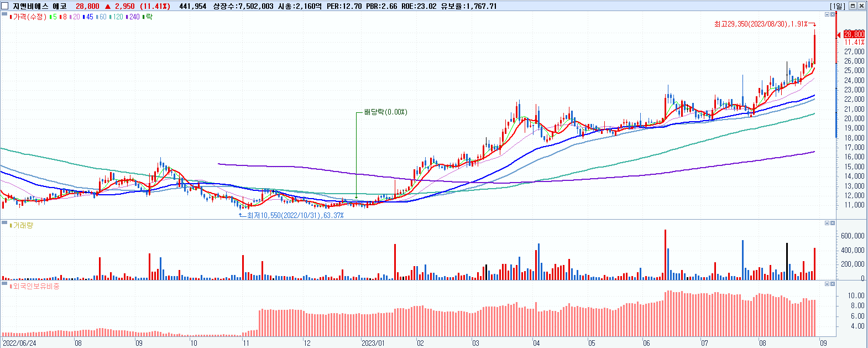Screen dimensions: 868x348
Task: Select the 120-day moving average legend
Action: (x=116, y=17)
